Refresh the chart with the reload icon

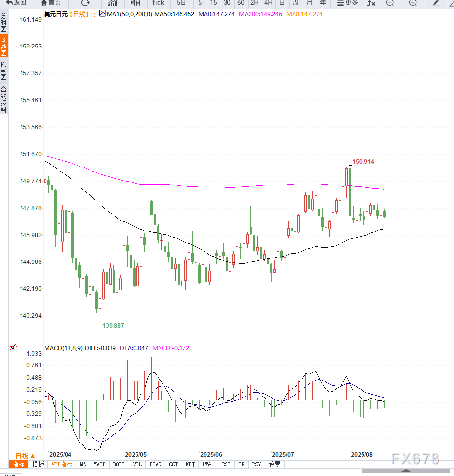(x=85, y=3)
